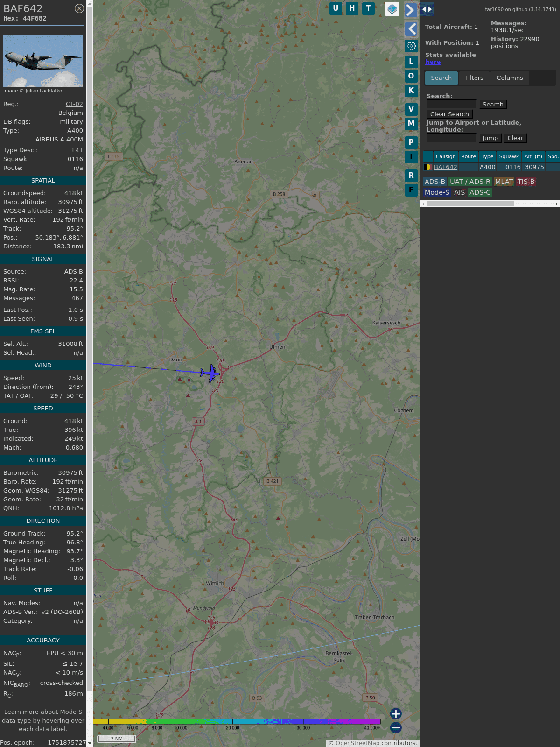Screen dimensions: 560x747
Task: Toggle sidebar using double-arrow button
Action: click(x=427, y=9)
